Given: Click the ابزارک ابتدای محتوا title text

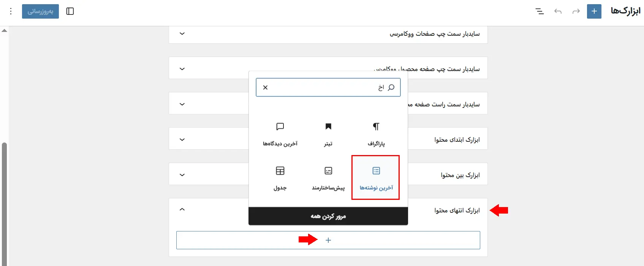Looking at the screenshot, I should point(457,140).
